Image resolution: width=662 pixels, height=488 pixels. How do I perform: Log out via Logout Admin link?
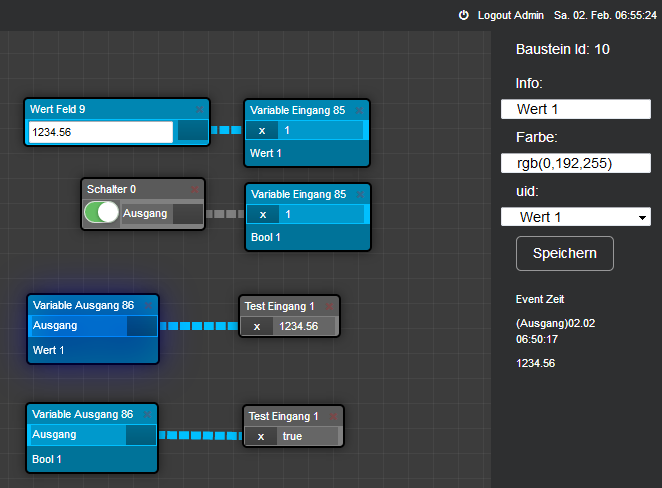tap(510, 15)
